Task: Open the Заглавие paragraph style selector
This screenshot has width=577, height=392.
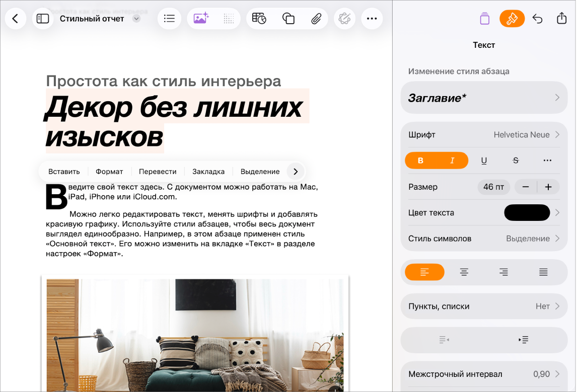Action: pyautogui.click(x=484, y=98)
